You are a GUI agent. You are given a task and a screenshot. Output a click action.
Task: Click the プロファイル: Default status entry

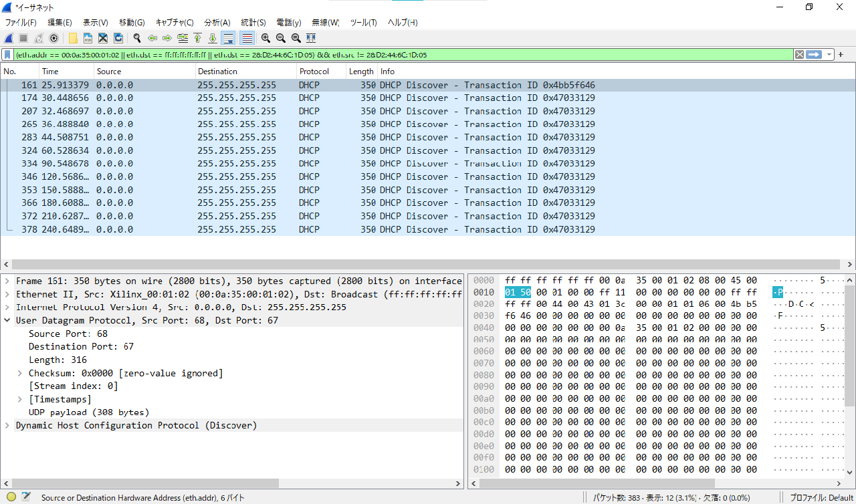point(821,497)
